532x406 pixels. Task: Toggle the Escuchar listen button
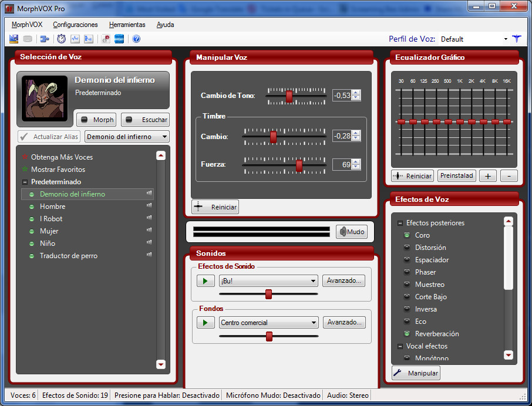(x=145, y=120)
